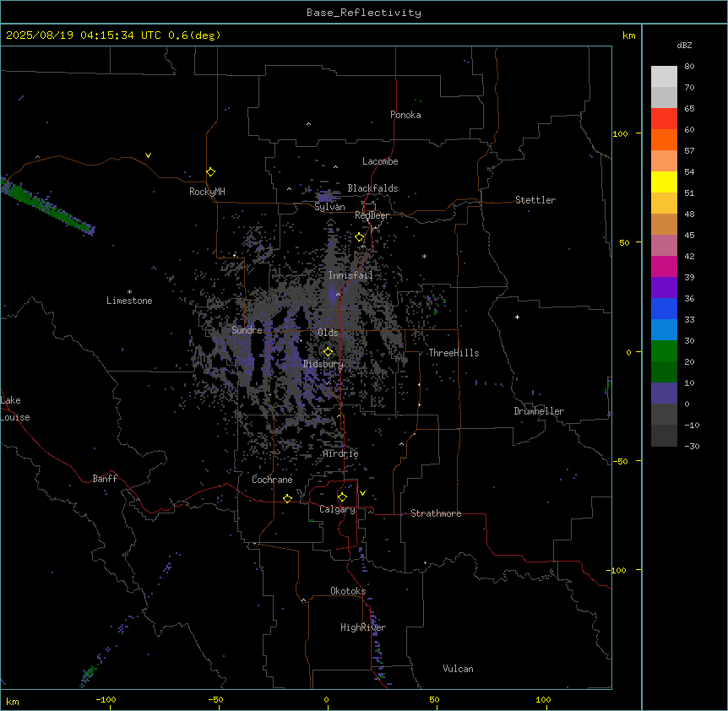Click the RockyMH label
The height and width of the screenshot is (711, 728).
pyautogui.click(x=207, y=192)
